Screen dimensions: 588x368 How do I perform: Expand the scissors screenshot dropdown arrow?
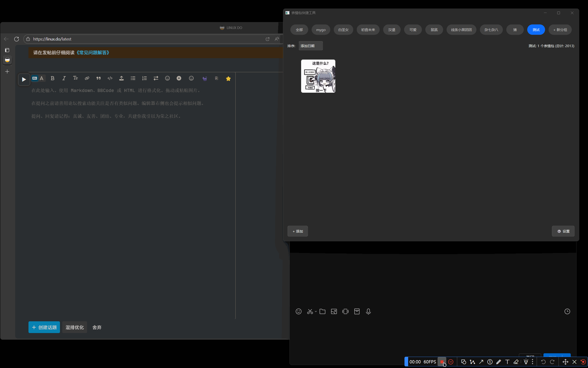click(316, 311)
